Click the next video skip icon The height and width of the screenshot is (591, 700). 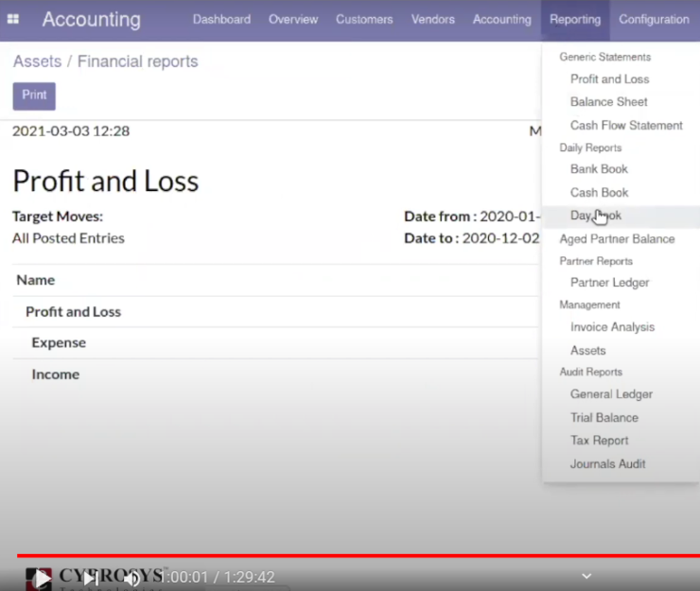[x=91, y=579]
